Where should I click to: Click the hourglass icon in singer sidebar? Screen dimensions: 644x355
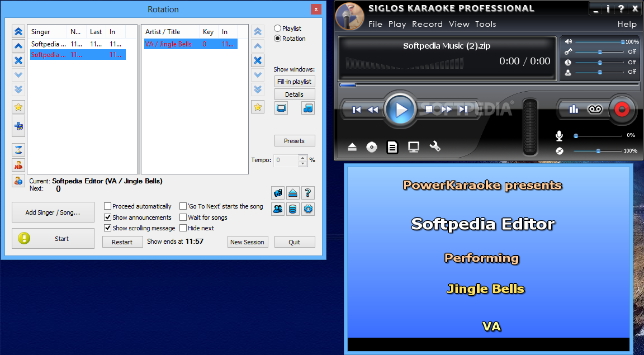[x=18, y=150]
